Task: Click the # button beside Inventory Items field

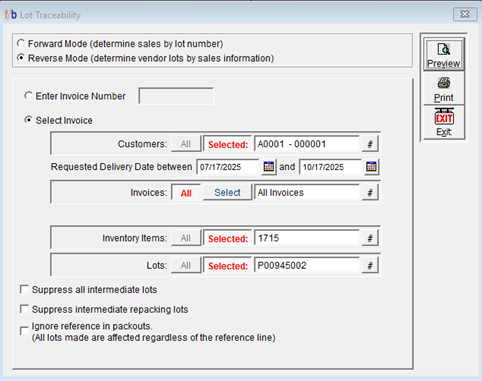Action: (370, 238)
